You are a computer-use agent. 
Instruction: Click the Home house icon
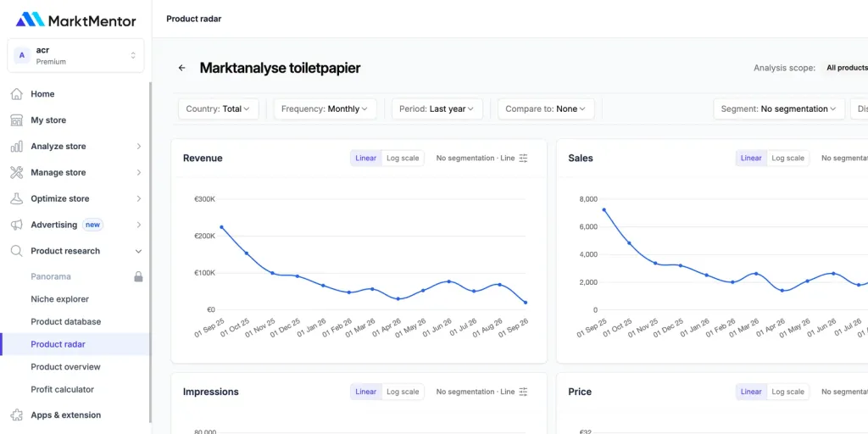(x=17, y=94)
